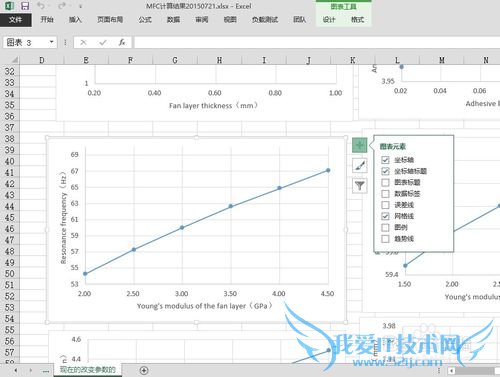Click the horizontal scrollbar left arrow
Screen dimensions: 500x377
coord(451,370)
